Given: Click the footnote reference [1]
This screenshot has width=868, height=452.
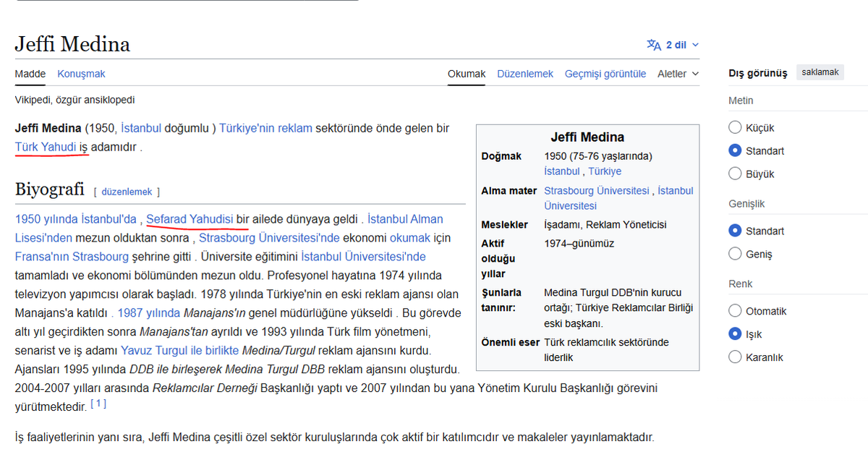Looking at the screenshot, I should [x=98, y=404].
